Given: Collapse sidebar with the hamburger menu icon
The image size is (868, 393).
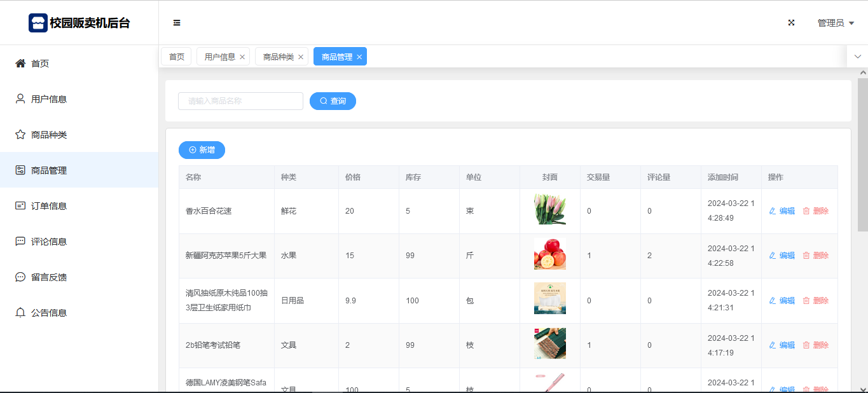Looking at the screenshot, I should coord(177,23).
